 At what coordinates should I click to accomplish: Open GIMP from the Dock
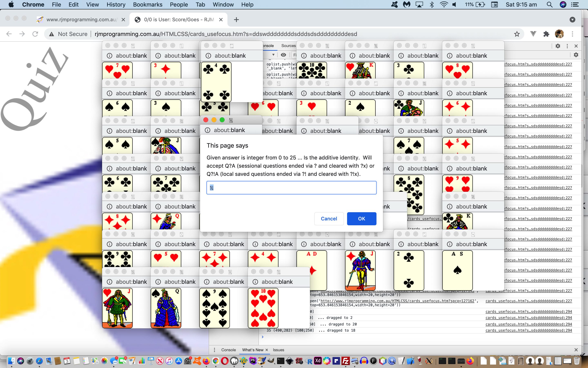271,361
